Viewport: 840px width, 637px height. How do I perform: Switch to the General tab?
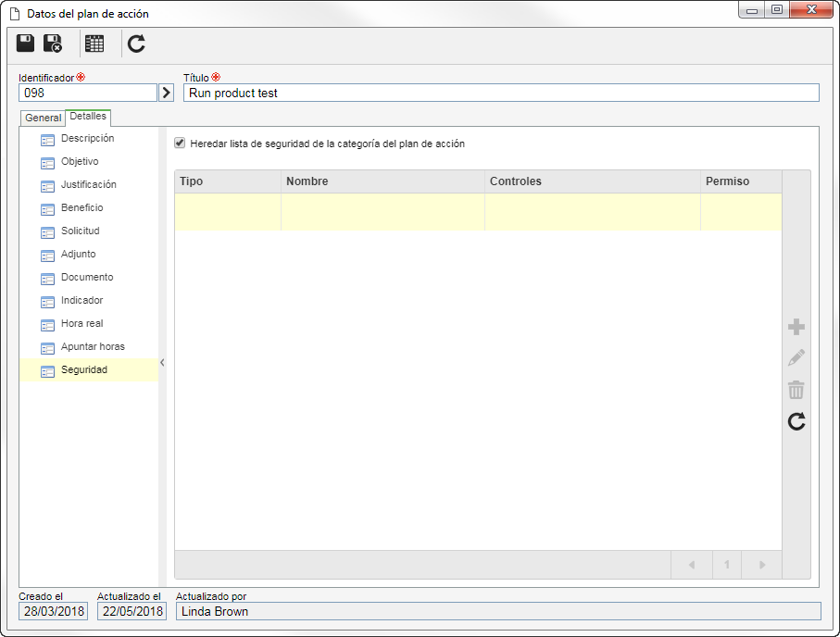pos(43,118)
